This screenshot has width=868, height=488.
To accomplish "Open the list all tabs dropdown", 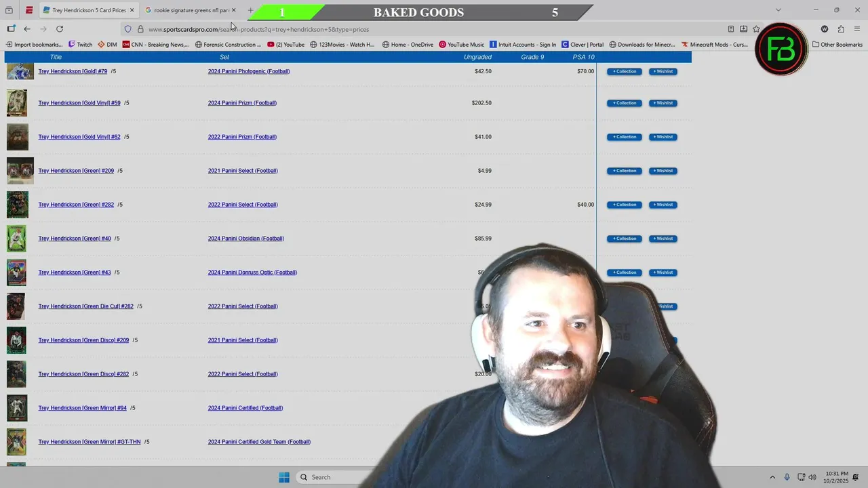I will 778,10.
